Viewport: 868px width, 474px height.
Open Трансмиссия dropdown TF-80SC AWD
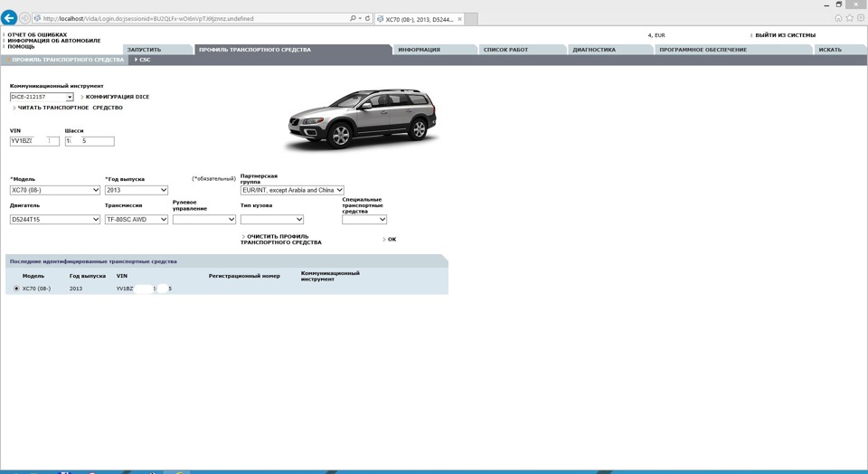coord(137,219)
